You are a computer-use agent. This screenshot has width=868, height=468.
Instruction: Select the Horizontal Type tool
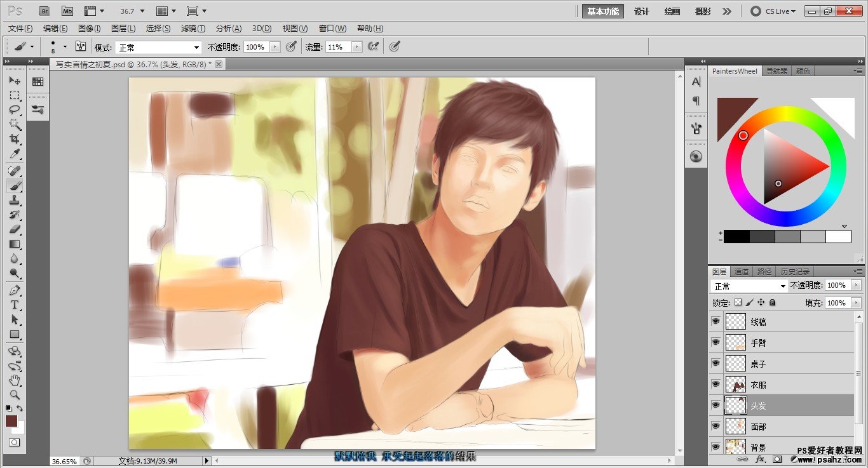pyautogui.click(x=15, y=305)
